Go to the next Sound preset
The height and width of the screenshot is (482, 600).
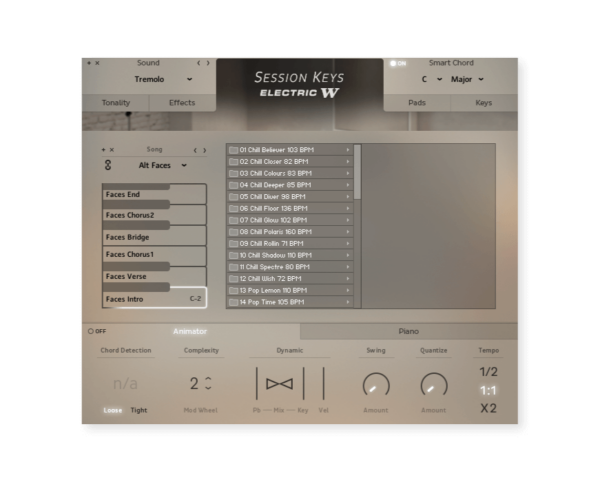click(208, 63)
